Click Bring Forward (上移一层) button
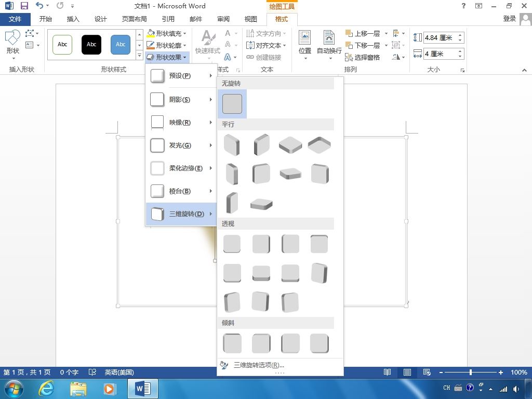The height and width of the screenshot is (399, 532). pyautogui.click(x=362, y=34)
